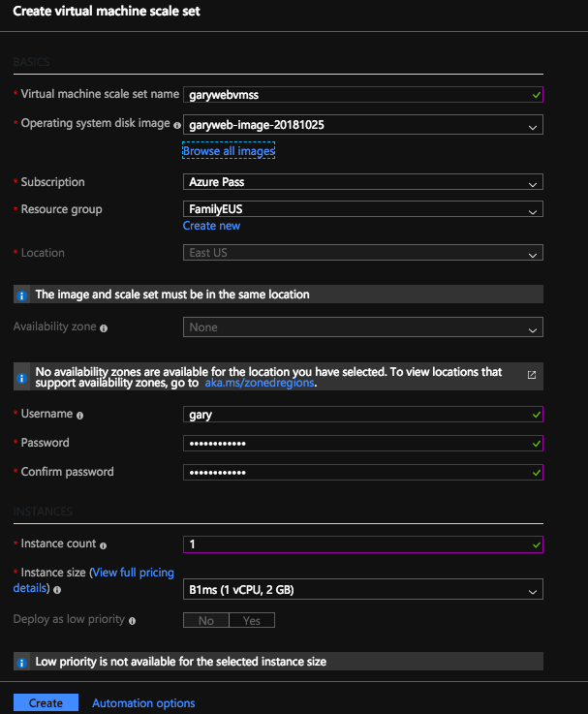Open the aka.ms/zonedregions link

tap(261, 384)
